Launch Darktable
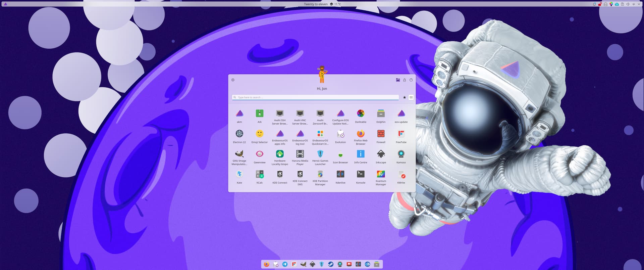Screen dimensions: 644x270 click(361, 116)
